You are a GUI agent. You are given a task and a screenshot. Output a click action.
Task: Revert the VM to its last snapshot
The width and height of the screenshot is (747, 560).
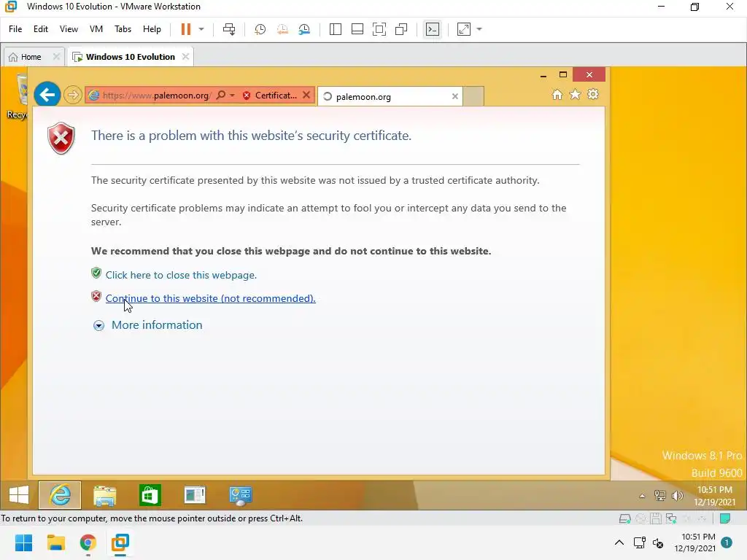point(282,29)
